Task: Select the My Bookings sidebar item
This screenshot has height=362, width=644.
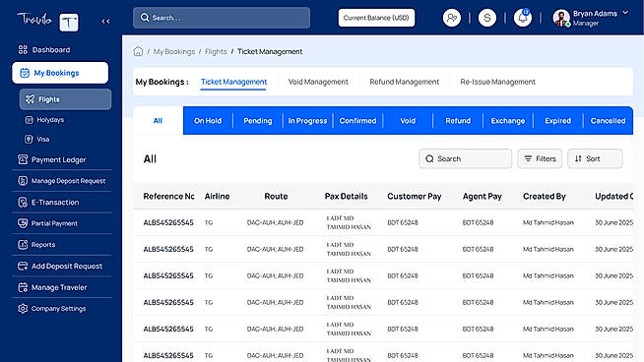Action: tap(60, 73)
